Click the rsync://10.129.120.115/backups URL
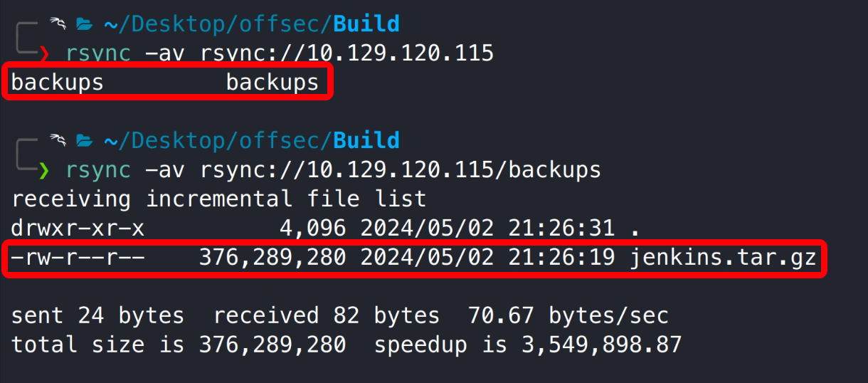868x383 pixels. point(401,170)
